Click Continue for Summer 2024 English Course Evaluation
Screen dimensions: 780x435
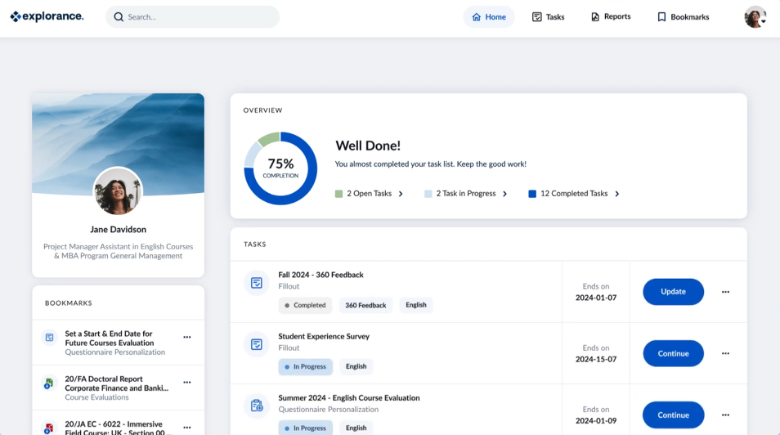(x=673, y=415)
